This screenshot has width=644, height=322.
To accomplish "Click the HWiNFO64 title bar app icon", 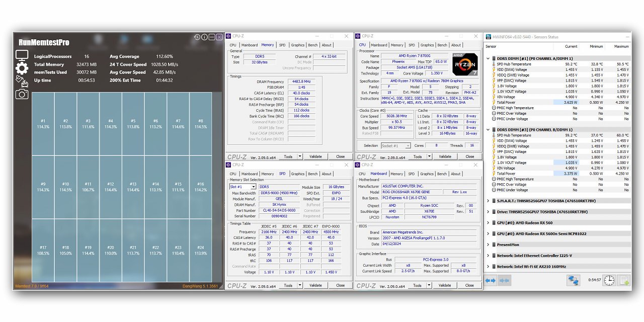I will (489, 37).
